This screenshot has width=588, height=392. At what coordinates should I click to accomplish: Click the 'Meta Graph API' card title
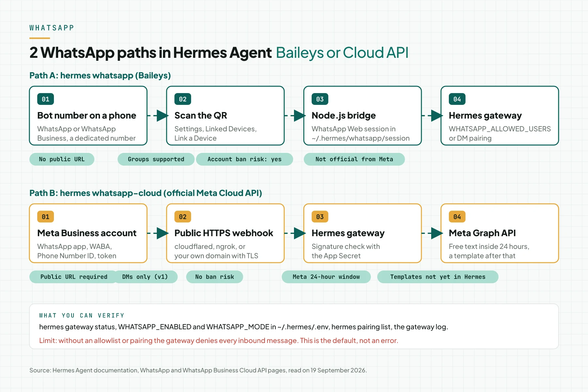482,233
